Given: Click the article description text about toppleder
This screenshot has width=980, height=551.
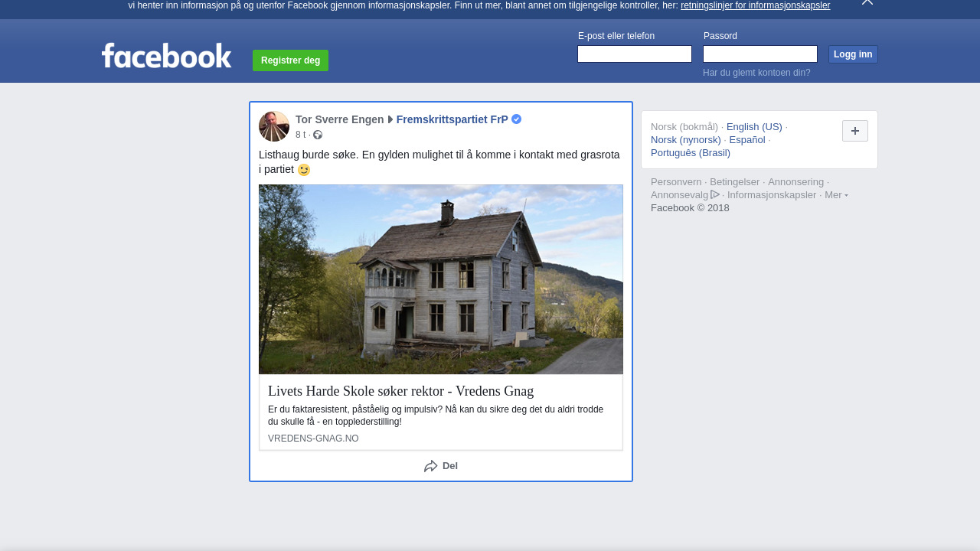Looking at the screenshot, I should click(x=436, y=416).
